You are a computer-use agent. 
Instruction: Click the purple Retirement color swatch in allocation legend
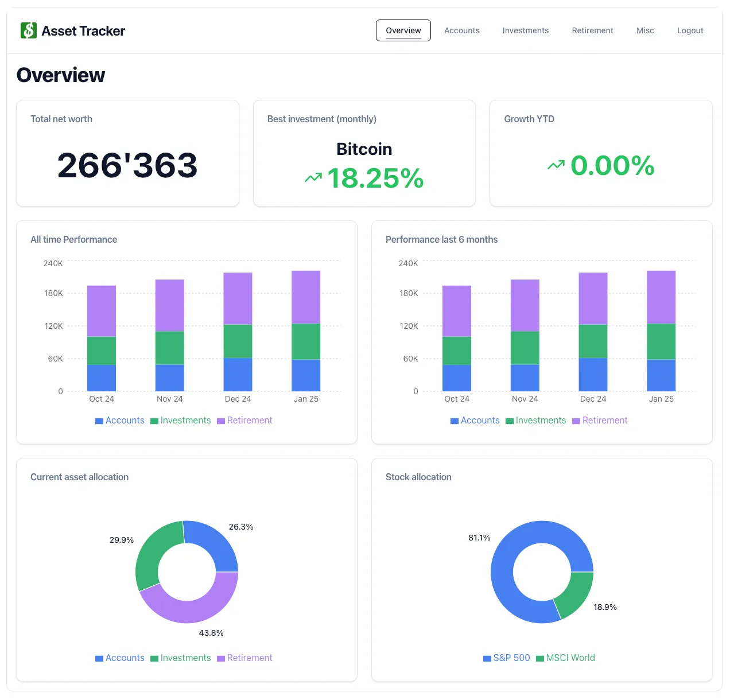click(220, 658)
